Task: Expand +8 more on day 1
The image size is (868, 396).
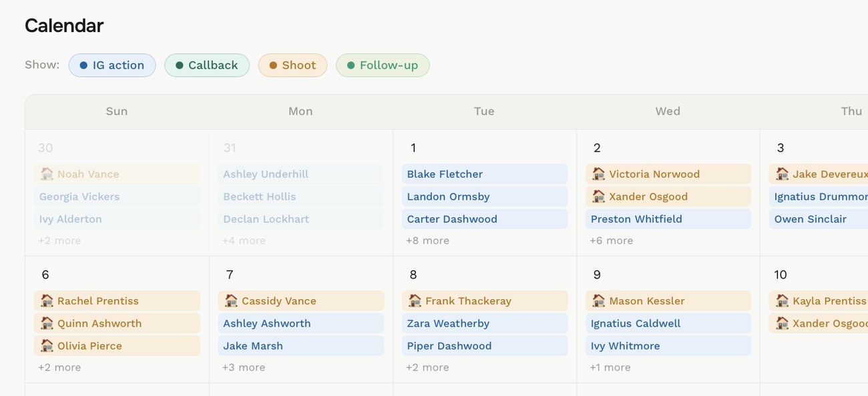Action: pos(427,240)
